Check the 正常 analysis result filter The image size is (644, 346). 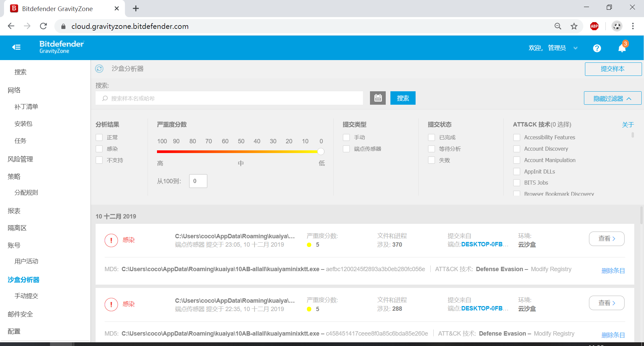(99, 138)
